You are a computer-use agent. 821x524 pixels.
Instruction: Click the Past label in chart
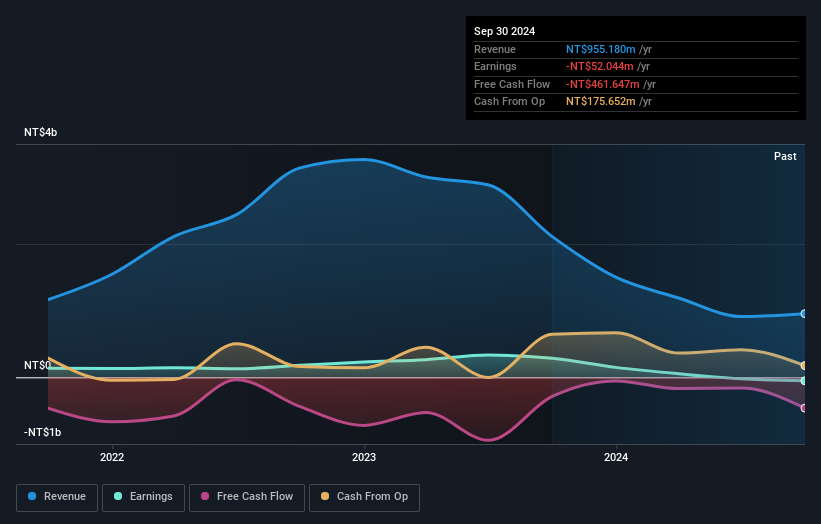pyautogui.click(x=785, y=157)
